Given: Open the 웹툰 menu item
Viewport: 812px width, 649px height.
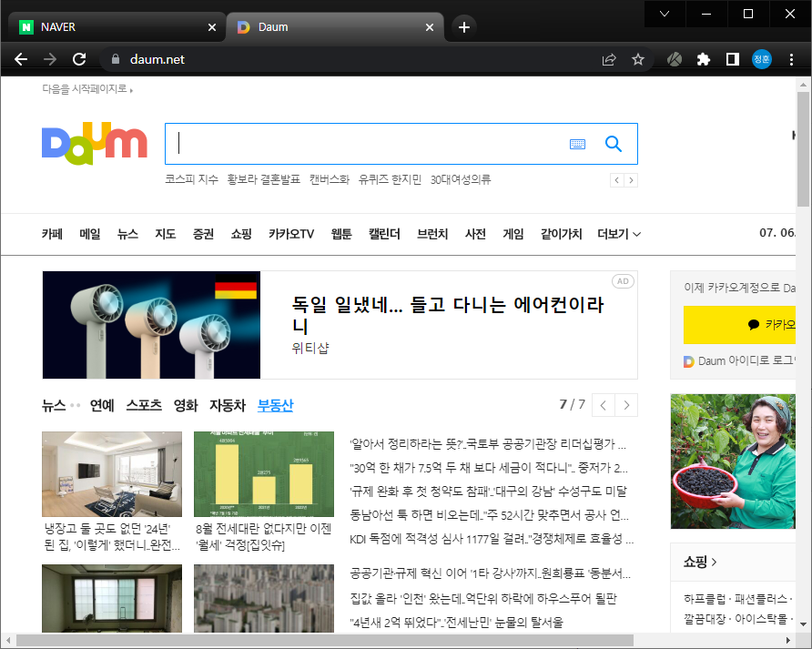Looking at the screenshot, I should point(341,234).
